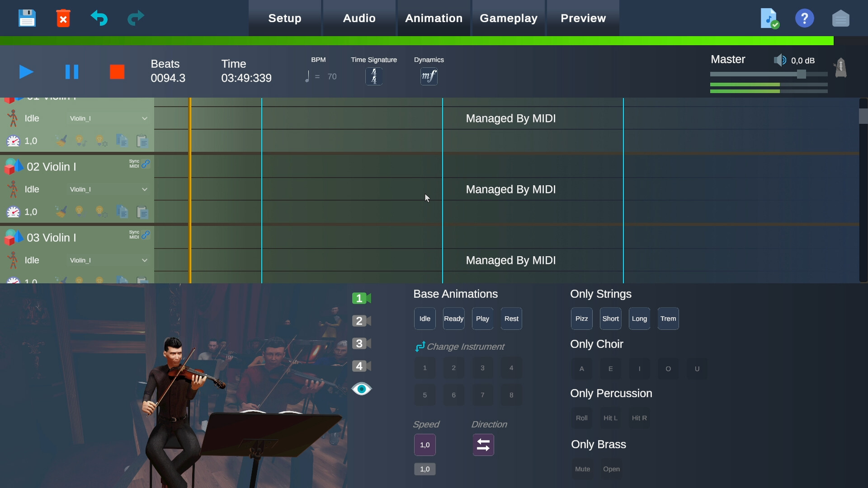This screenshot has width=868, height=488.
Task: Open the Help question mark icon
Action: coord(805,18)
